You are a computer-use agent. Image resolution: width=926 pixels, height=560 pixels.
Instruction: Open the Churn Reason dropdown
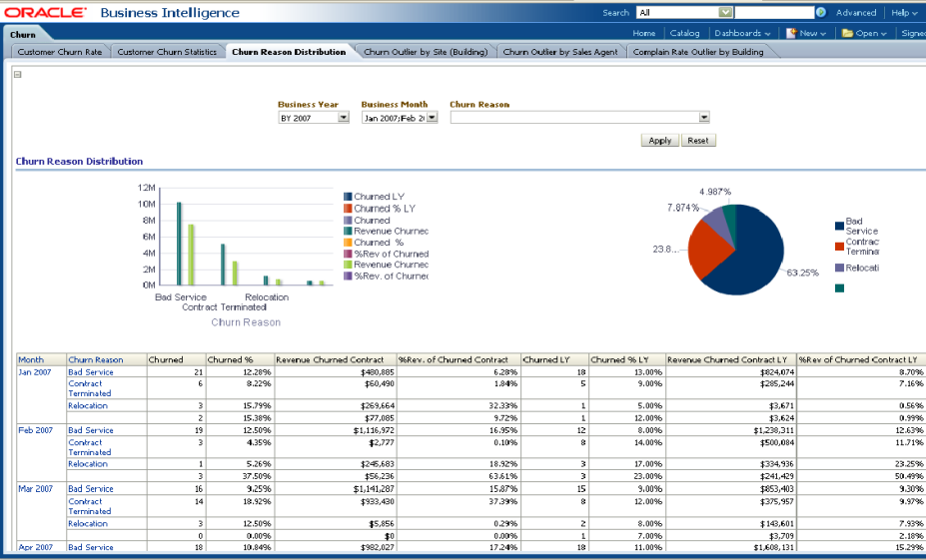(703, 118)
